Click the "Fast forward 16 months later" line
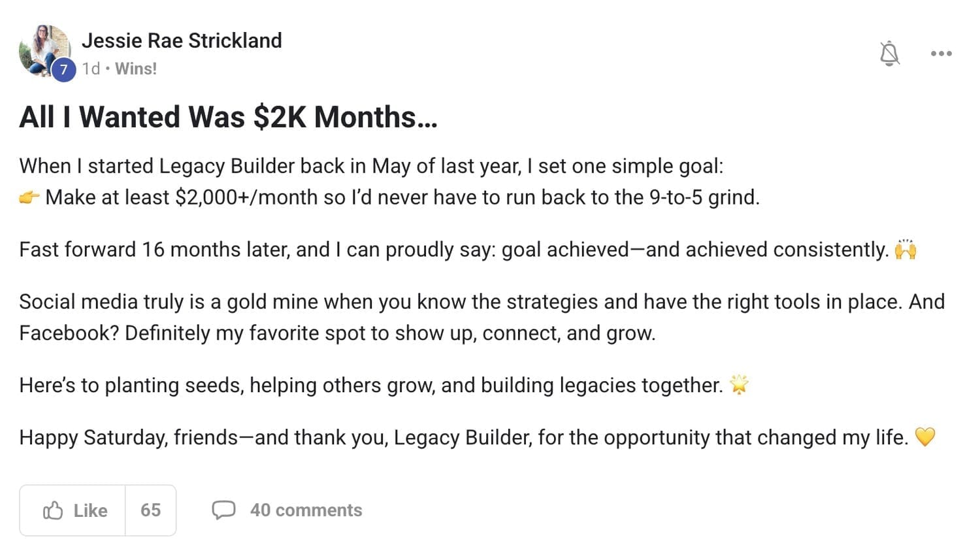The image size is (980, 547). pos(453,250)
